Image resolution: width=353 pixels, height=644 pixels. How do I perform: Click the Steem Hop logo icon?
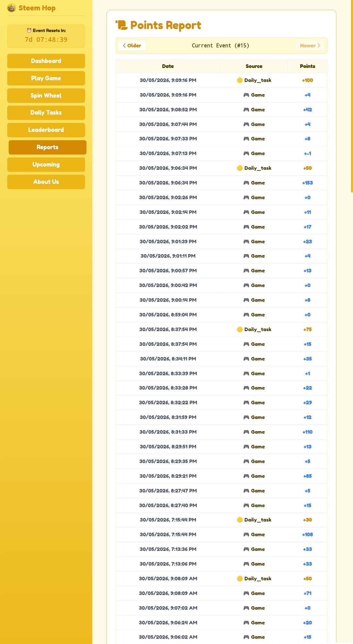click(11, 8)
